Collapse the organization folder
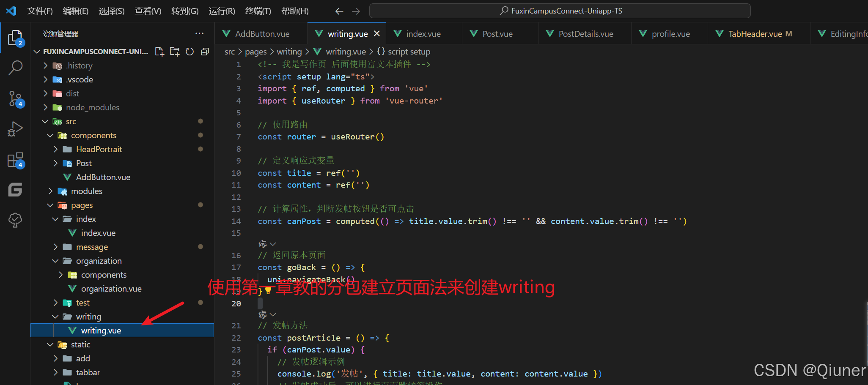This screenshot has width=868, height=385. tap(55, 261)
